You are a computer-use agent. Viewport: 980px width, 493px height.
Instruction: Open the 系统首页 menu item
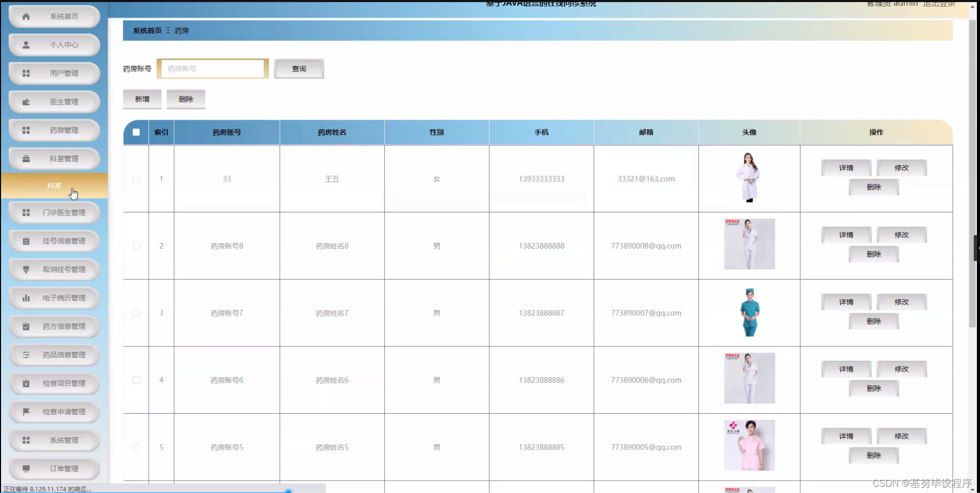(x=54, y=17)
